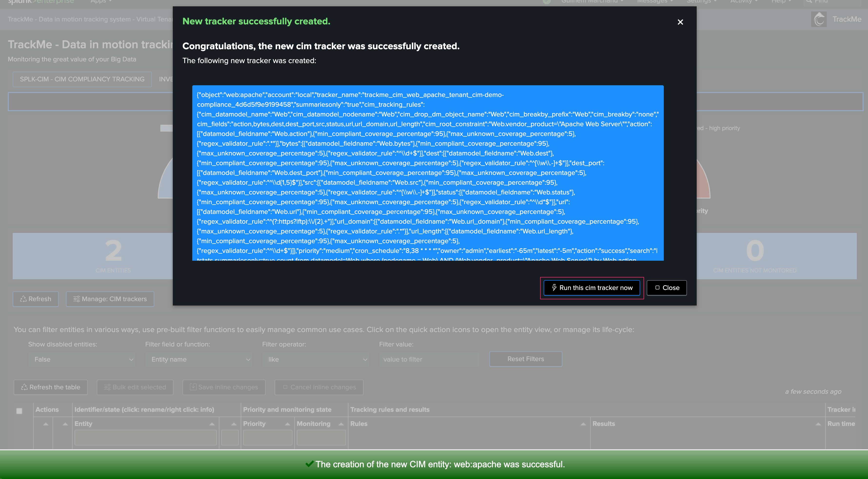The height and width of the screenshot is (479, 868).
Task: Click the second sort arrow under Actions
Action: coord(65,424)
